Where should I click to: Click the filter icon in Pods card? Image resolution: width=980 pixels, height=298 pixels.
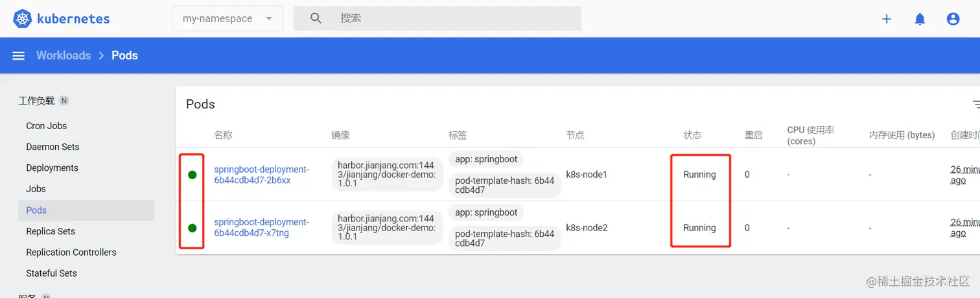(x=975, y=104)
